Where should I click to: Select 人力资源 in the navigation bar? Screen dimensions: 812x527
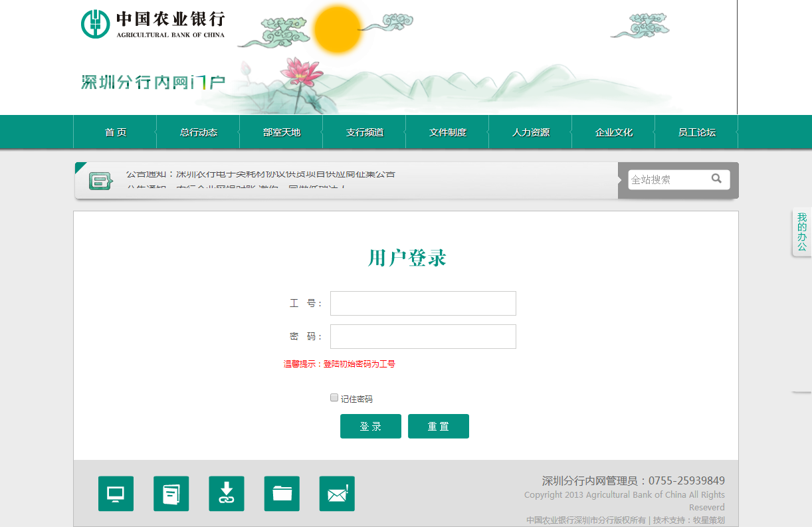coord(530,132)
